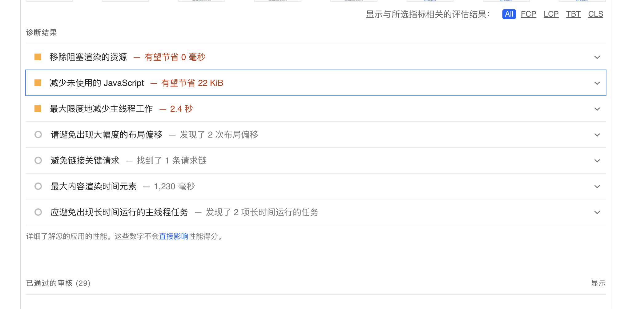Click the circle indicator for 应避免出现长时间运行的主线程任务

point(38,212)
